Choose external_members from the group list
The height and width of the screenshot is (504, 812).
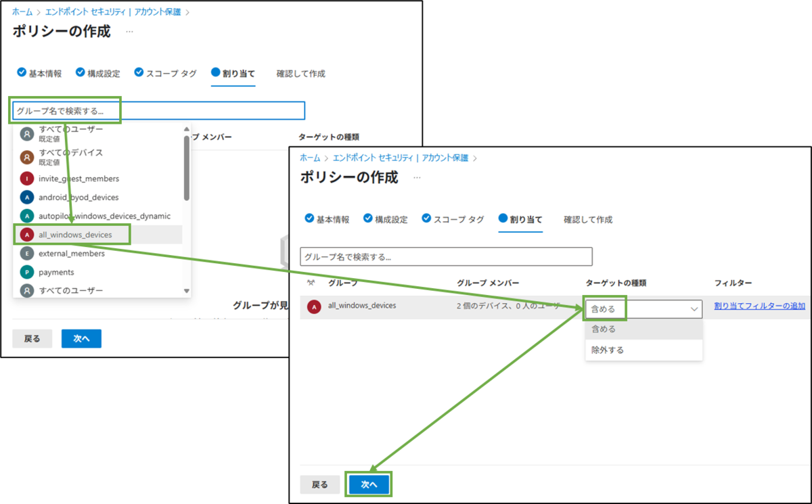(x=97, y=254)
